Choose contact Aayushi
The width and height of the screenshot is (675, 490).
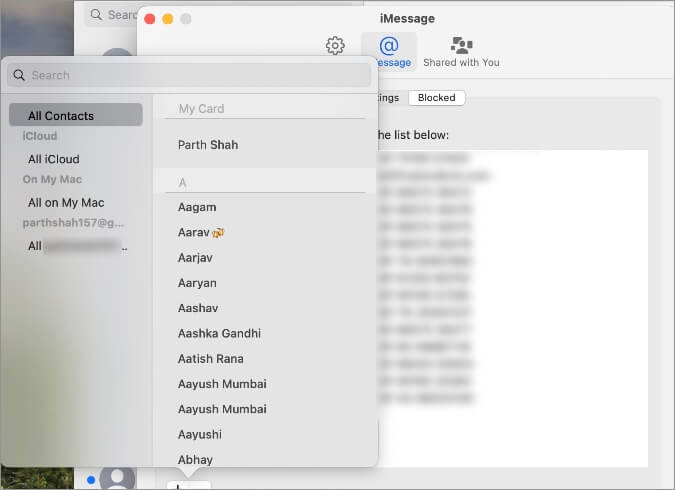[200, 435]
